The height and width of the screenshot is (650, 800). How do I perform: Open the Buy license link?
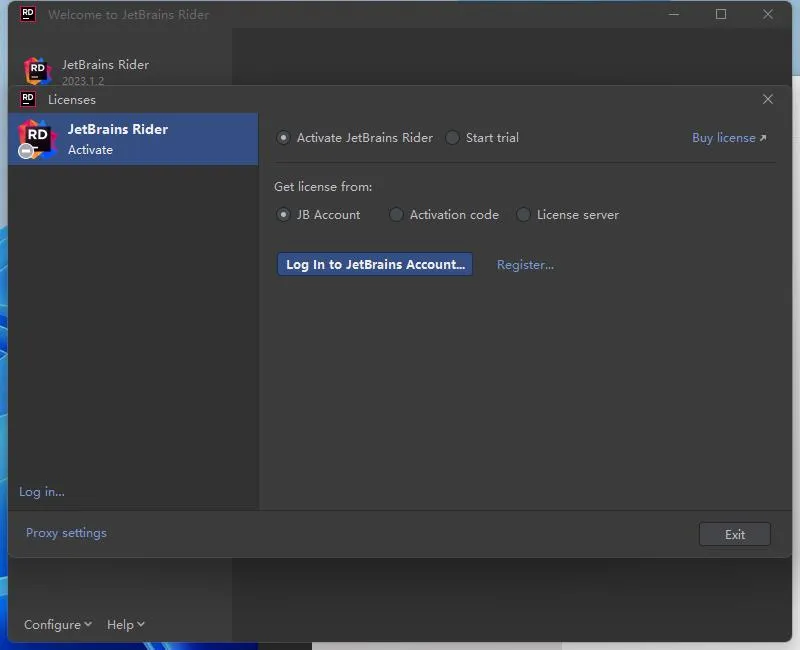[729, 138]
